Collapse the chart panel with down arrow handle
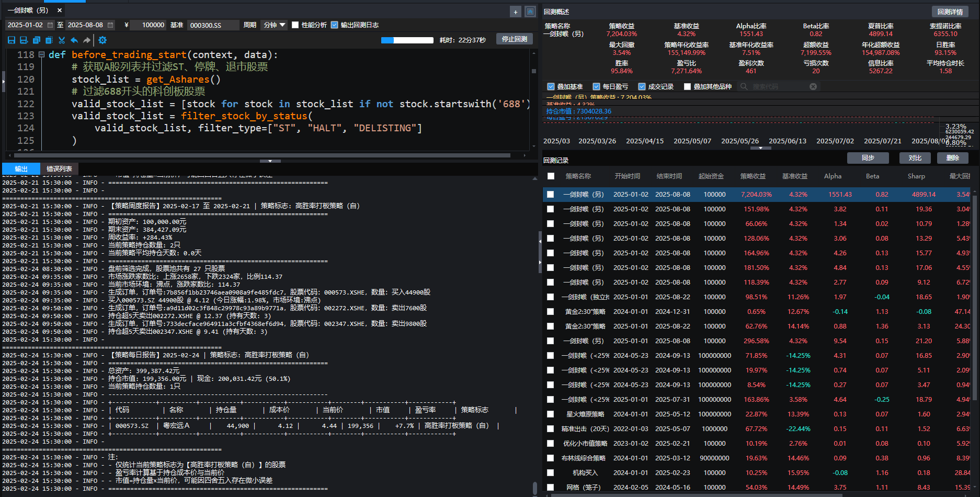 tap(760, 149)
